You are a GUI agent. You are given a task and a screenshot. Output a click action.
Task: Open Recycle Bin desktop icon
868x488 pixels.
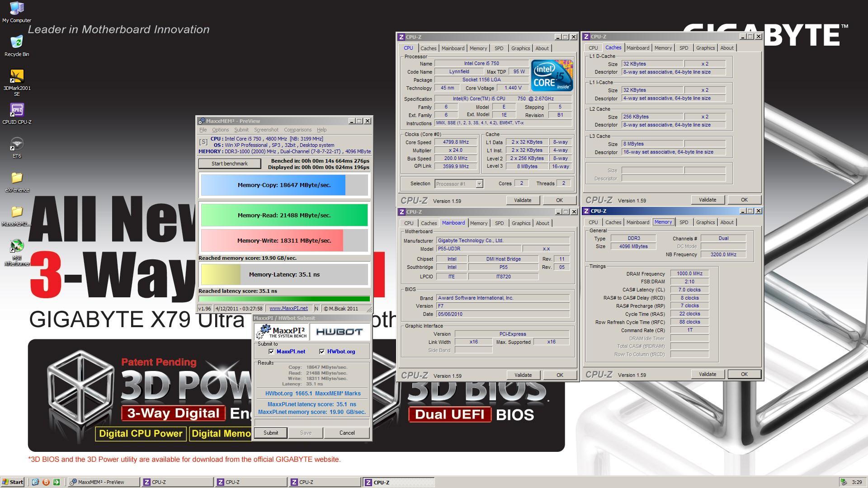[17, 46]
